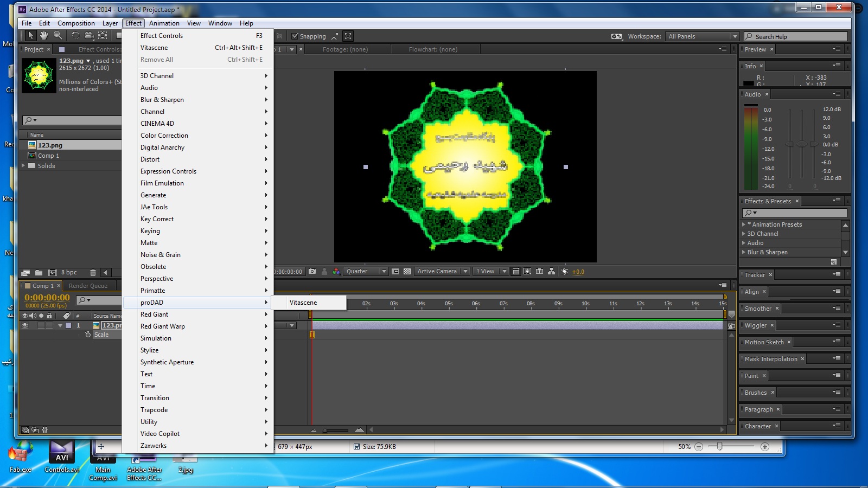
Task: Open the 1 View layout dropdown
Action: tap(491, 271)
